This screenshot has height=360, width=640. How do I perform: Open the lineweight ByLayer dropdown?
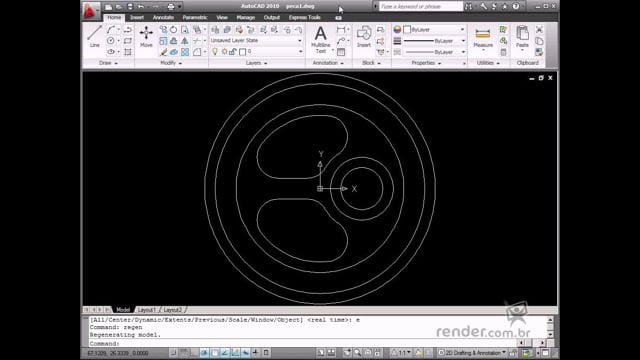(434, 41)
